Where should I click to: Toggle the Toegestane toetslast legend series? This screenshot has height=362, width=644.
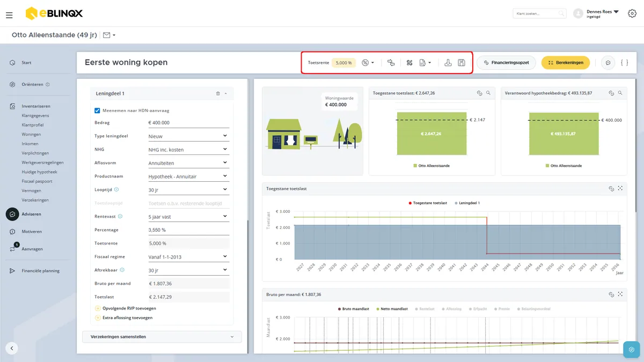coord(428,203)
